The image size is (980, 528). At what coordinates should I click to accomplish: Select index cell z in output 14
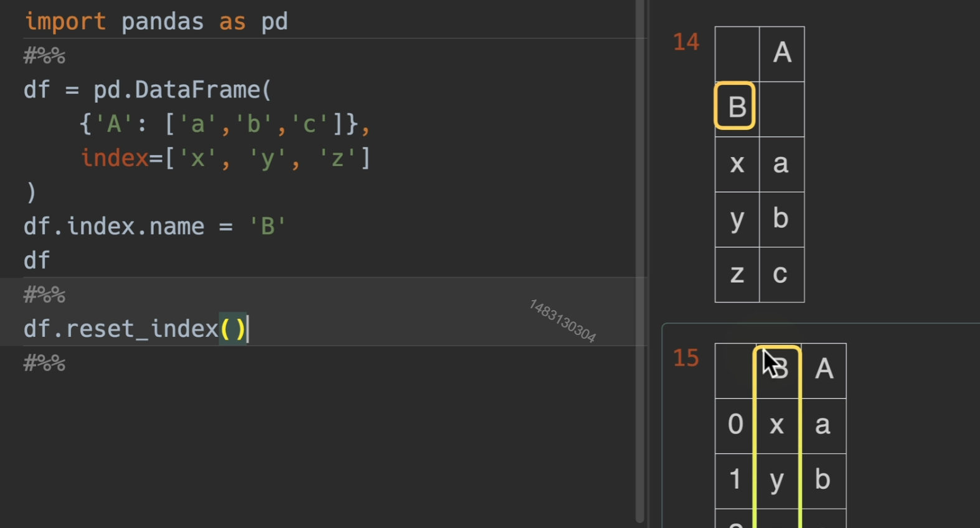coord(737,274)
